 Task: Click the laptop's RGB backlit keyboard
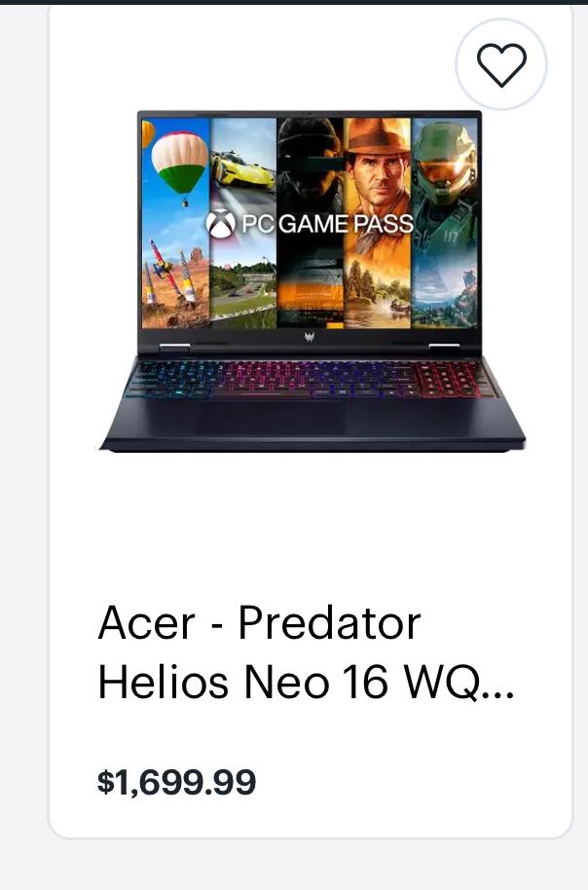[311, 379]
